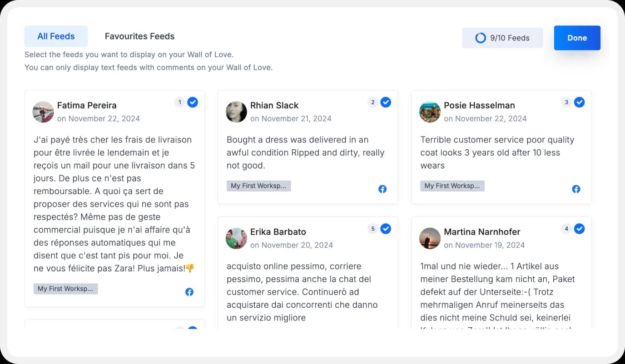625x364 pixels.
Task: Deselect Martina Narnhofer's review checkmark
Action: click(580, 229)
